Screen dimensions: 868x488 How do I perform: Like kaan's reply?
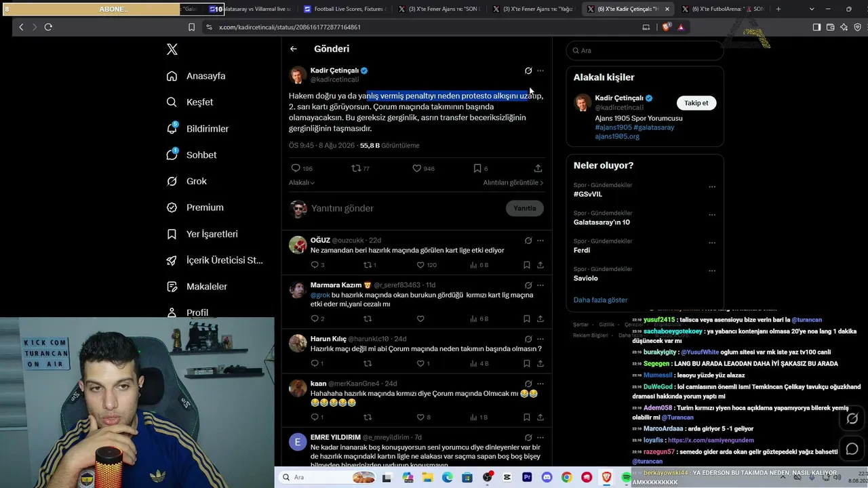pyautogui.click(x=420, y=417)
